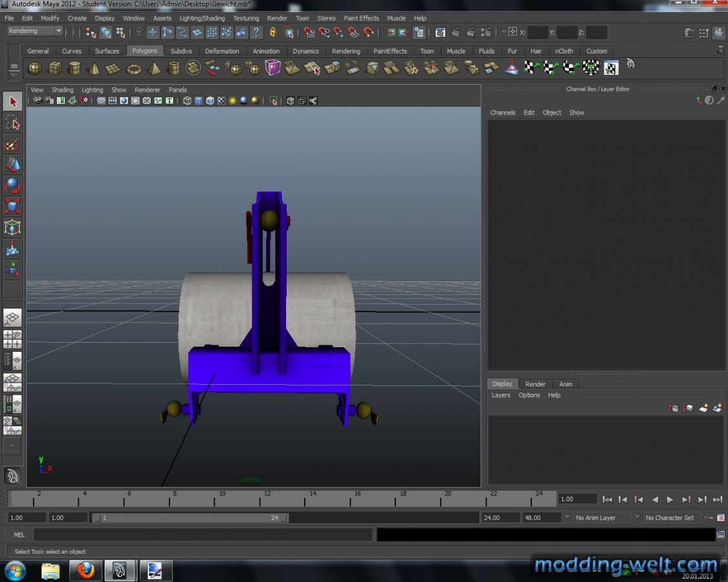The image size is (728, 582).
Task: Click frame 12 on the time slider
Action: click(x=267, y=499)
